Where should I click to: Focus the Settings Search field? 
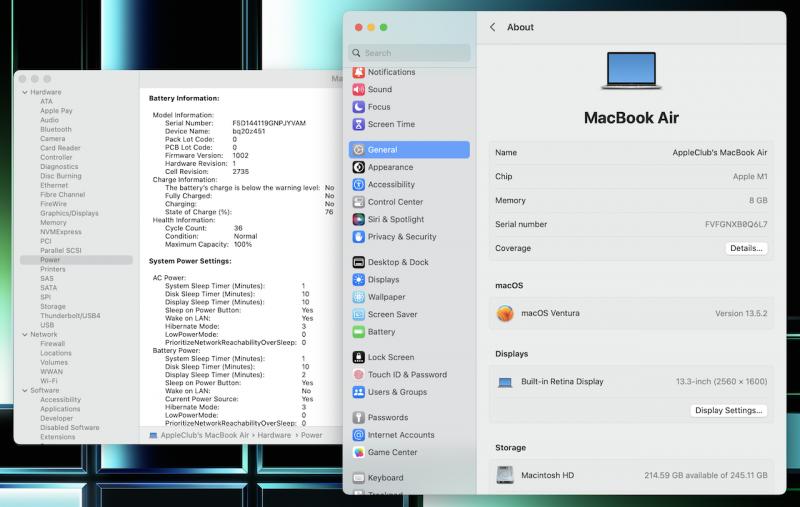[409, 53]
